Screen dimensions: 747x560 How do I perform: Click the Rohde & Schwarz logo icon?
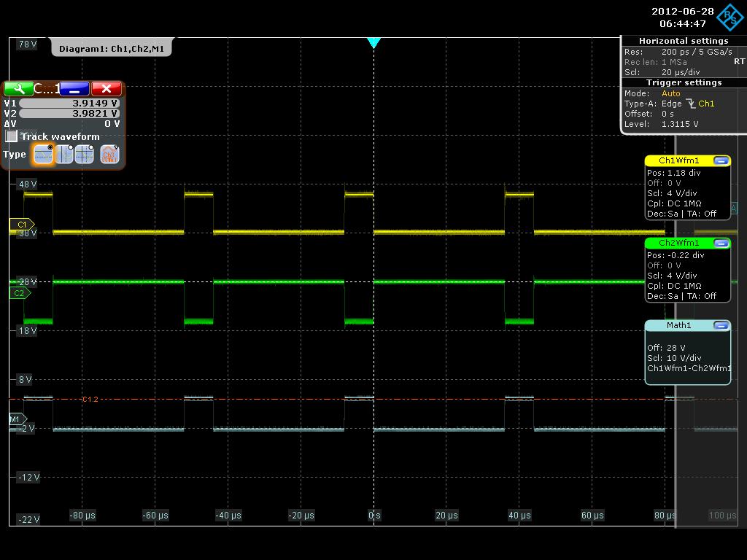pyautogui.click(x=731, y=17)
